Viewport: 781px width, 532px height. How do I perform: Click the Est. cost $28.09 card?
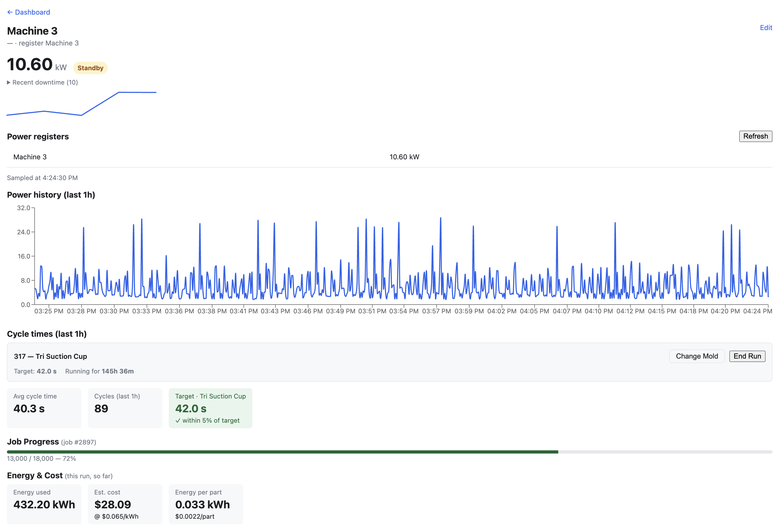125,504
